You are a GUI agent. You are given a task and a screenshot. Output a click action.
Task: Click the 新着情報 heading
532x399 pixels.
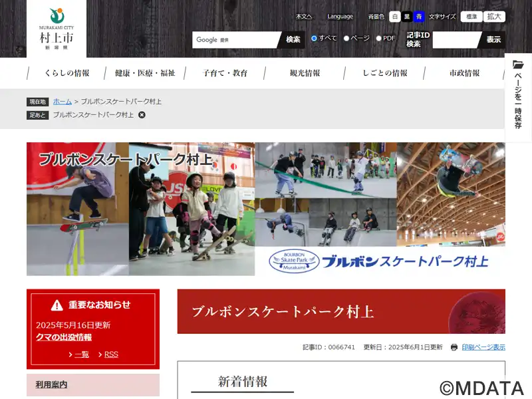243,381
